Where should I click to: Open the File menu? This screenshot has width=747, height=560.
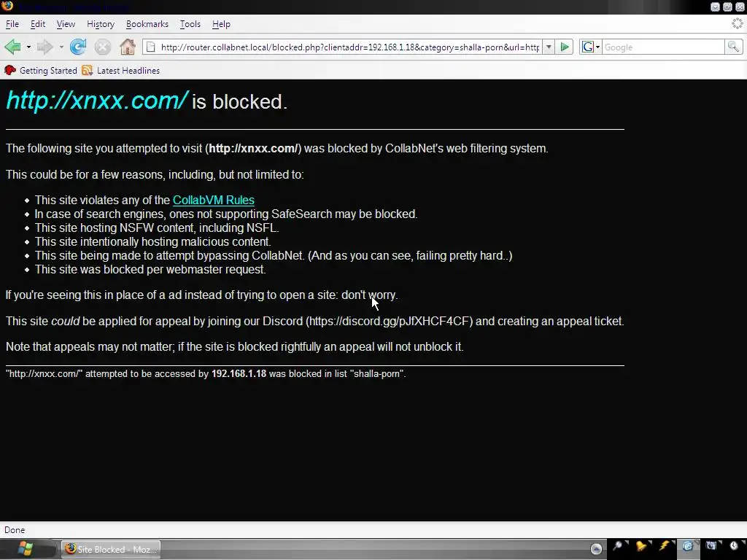pos(12,24)
